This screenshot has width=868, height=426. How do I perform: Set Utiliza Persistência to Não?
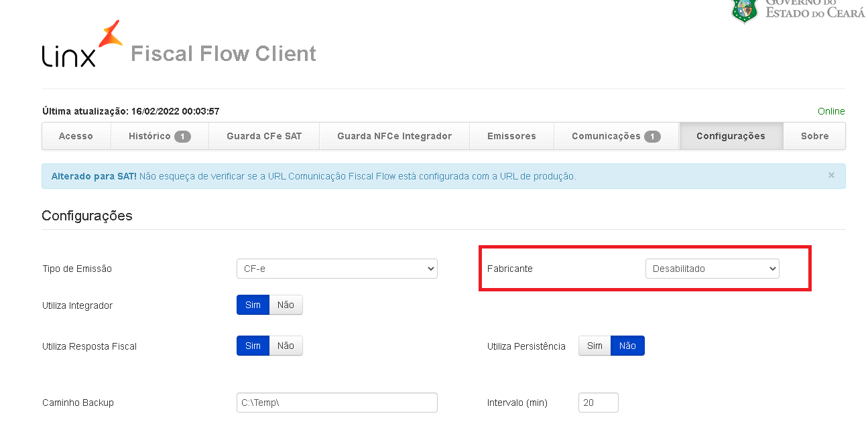(x=628, y=346)
